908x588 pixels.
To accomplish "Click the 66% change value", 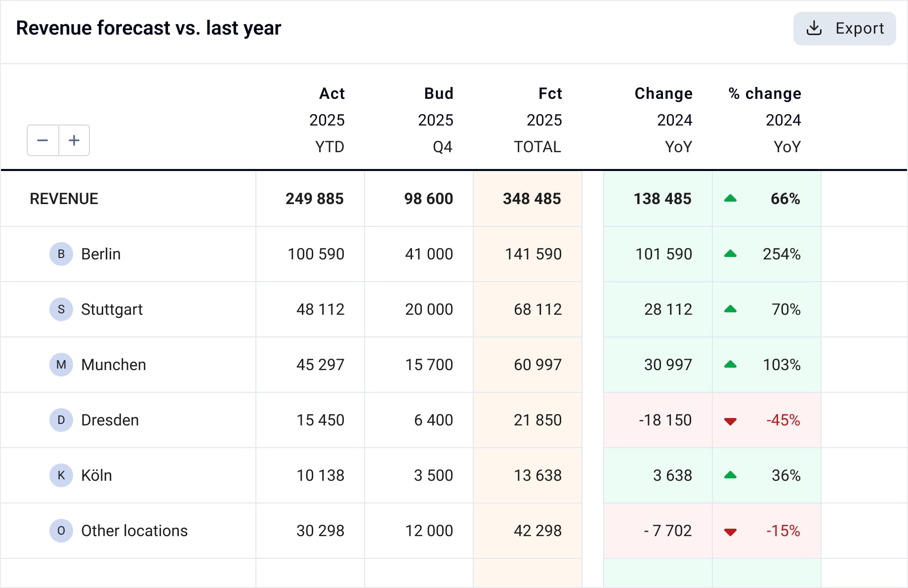I will pos(785,199).
